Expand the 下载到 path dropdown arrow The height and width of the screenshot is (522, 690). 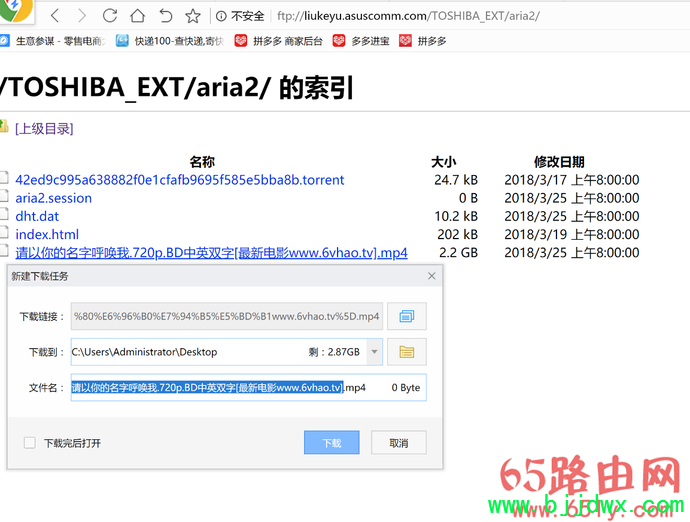tap(374, 352)
